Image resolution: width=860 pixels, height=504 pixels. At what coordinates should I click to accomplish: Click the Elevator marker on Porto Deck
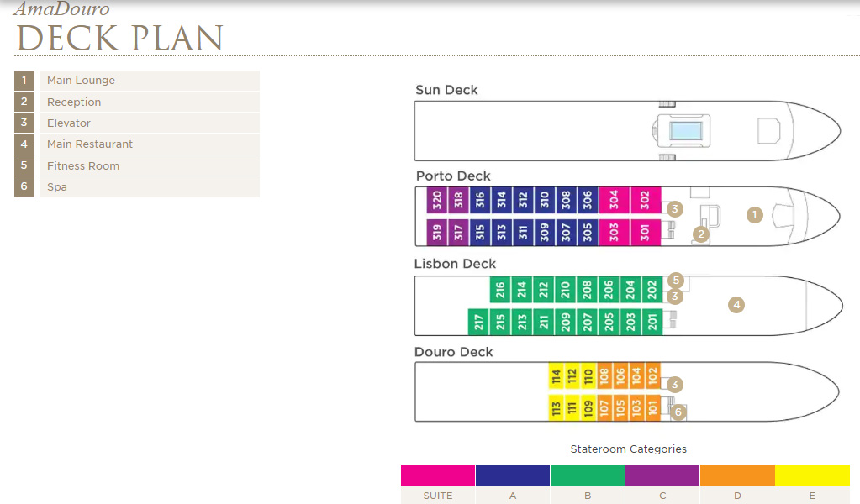point(675,208)
